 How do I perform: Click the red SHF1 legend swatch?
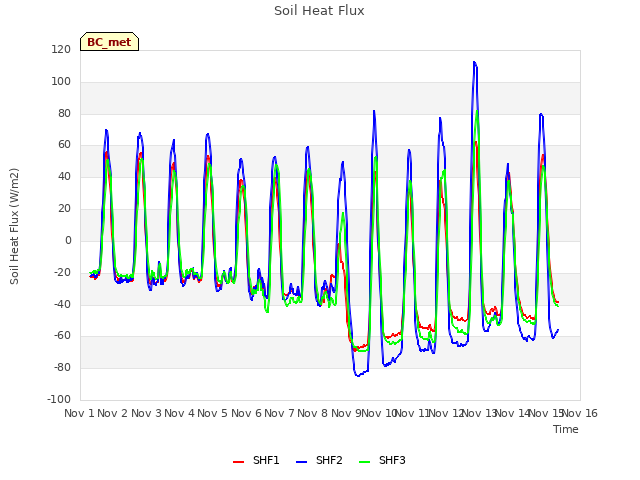tap(238, 462)
